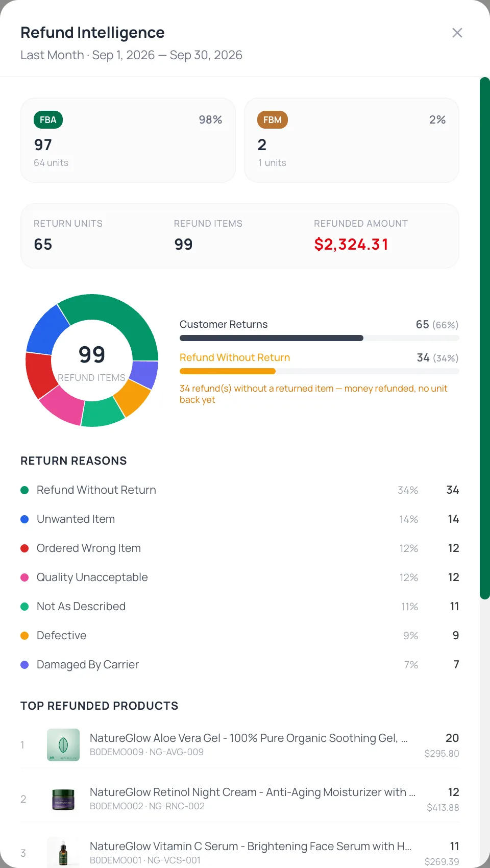The width and height of the screenshot is (490, 868).
Task: Open the Vitamin C Serum product thumbnail
Action: (x=63, y=852)
